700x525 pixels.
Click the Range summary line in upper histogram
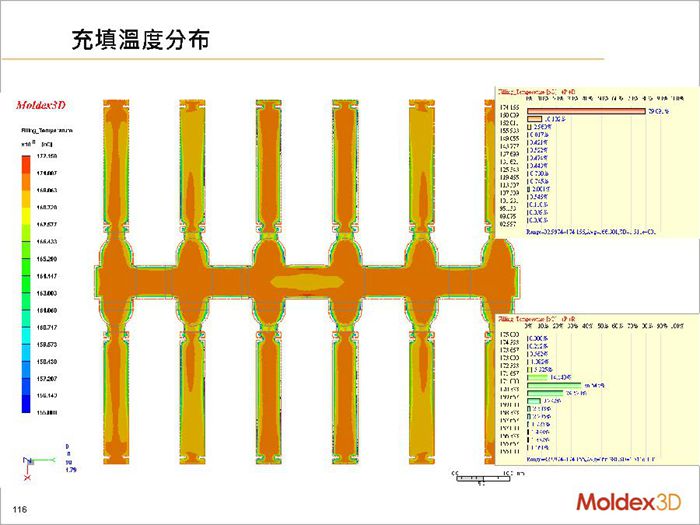pos(591,232)
